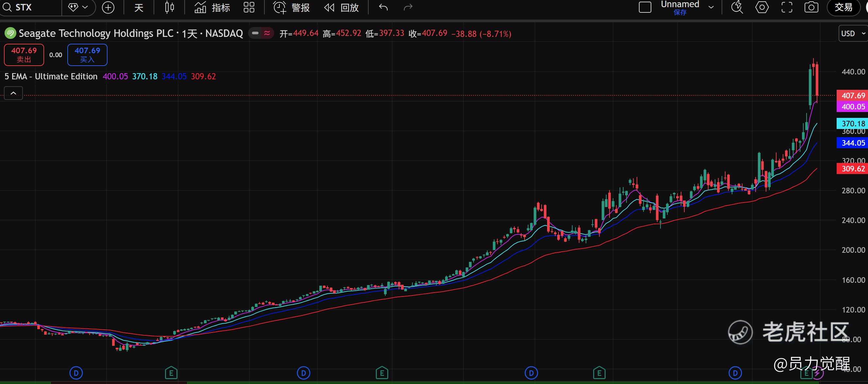Click the undo arrow icon
This screenshot has width=868, height=384.
click(x=383, y=8)
